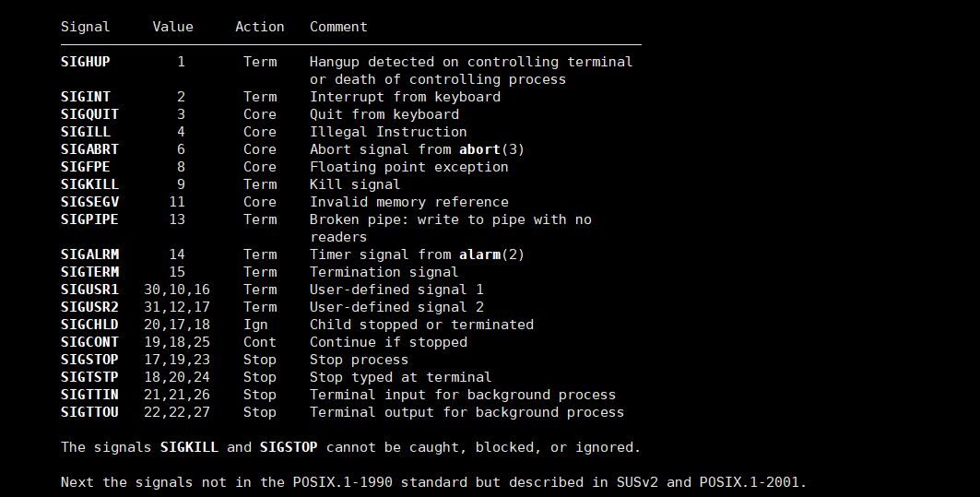
Task: Click 'Broken pipe' comment text
Action: (354, 219)
